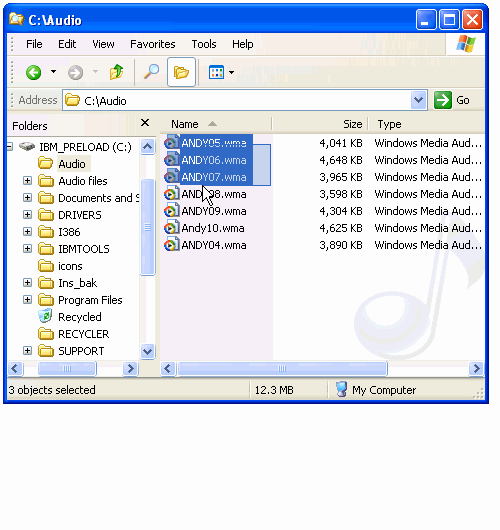Click the ANDY05.wma file icon
Viewport: 500px width, 530px height.
click(x=171, y=143)
